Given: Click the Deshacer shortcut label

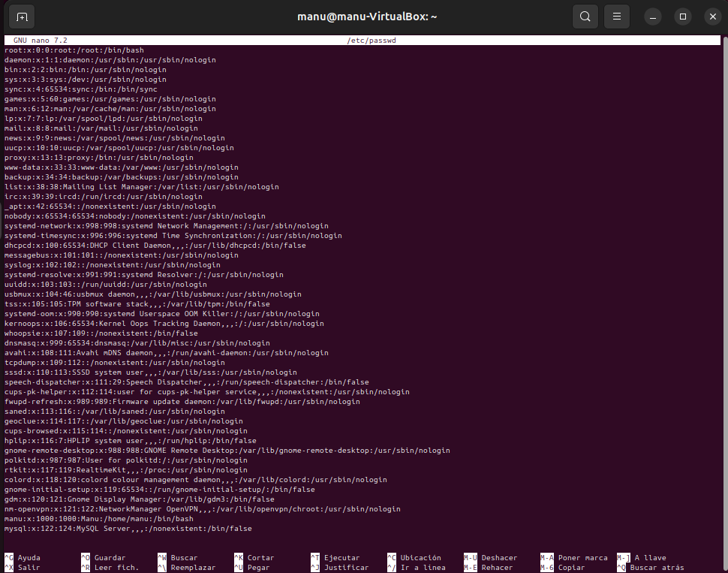Looking at the screenshot, I should coord(499,558).
